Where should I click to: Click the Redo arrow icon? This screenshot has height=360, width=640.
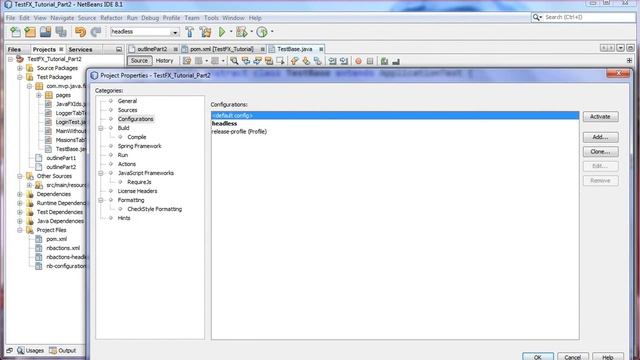[x=96, y=32]
